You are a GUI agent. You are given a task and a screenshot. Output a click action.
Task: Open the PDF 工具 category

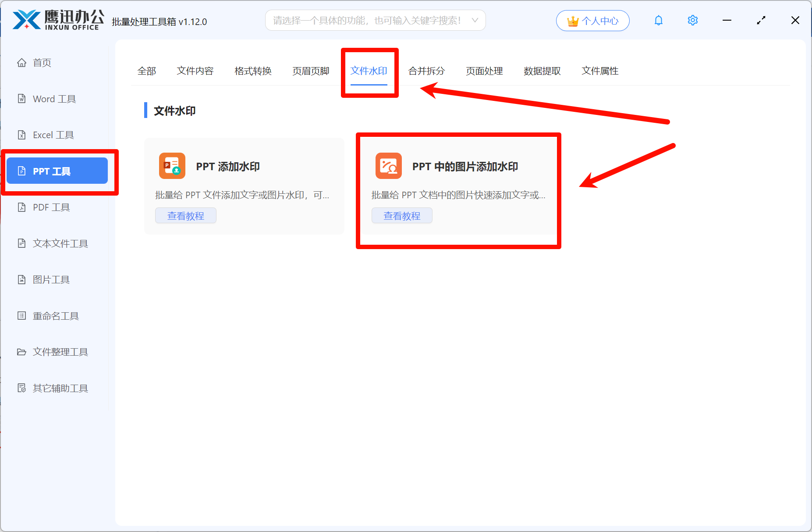[51, 207]
